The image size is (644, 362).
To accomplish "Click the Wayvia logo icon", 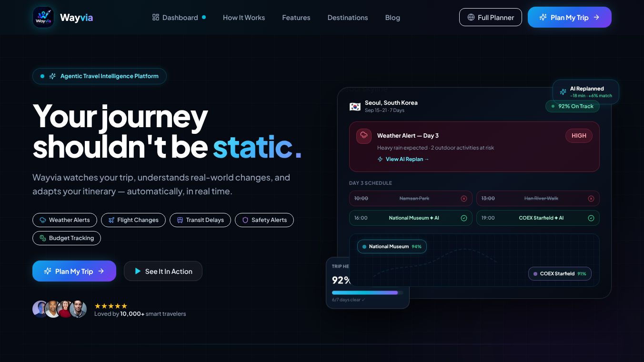I will pos(43,17).
